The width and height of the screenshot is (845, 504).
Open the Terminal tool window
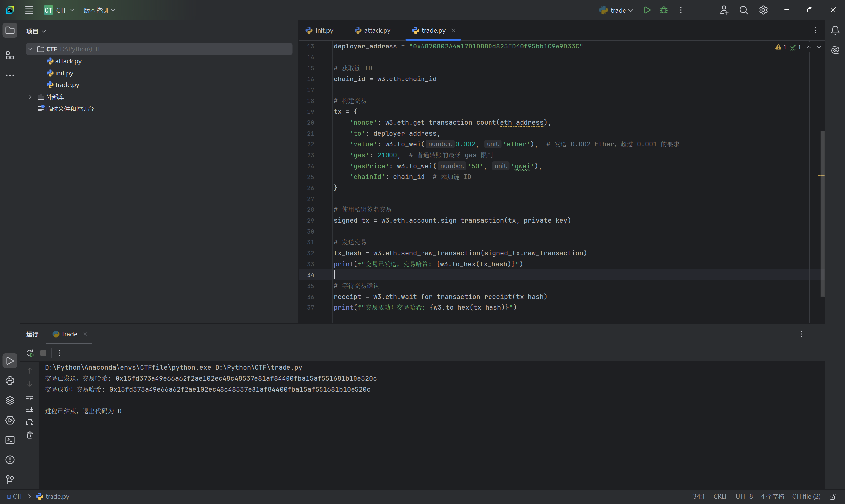(x=10, y=440)
